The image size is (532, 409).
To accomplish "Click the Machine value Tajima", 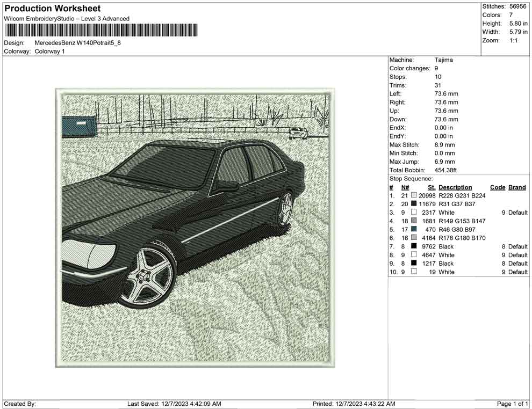I will 443,60.
